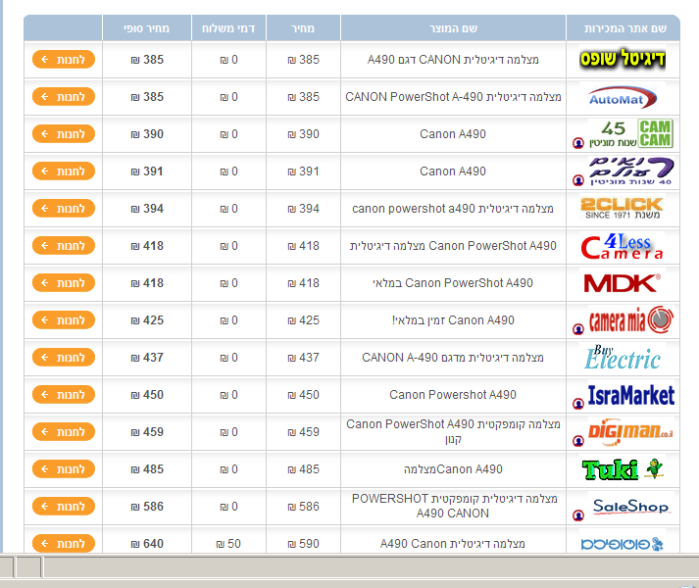Open the Tuki store logo

click(622, 469)
